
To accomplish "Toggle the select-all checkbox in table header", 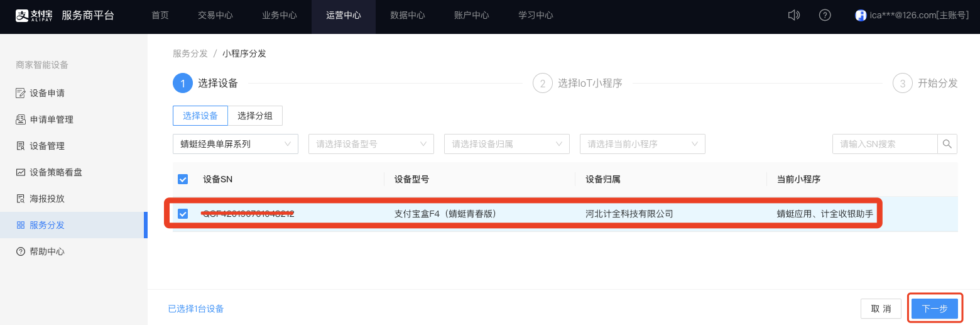I will [x=183, y=179].
